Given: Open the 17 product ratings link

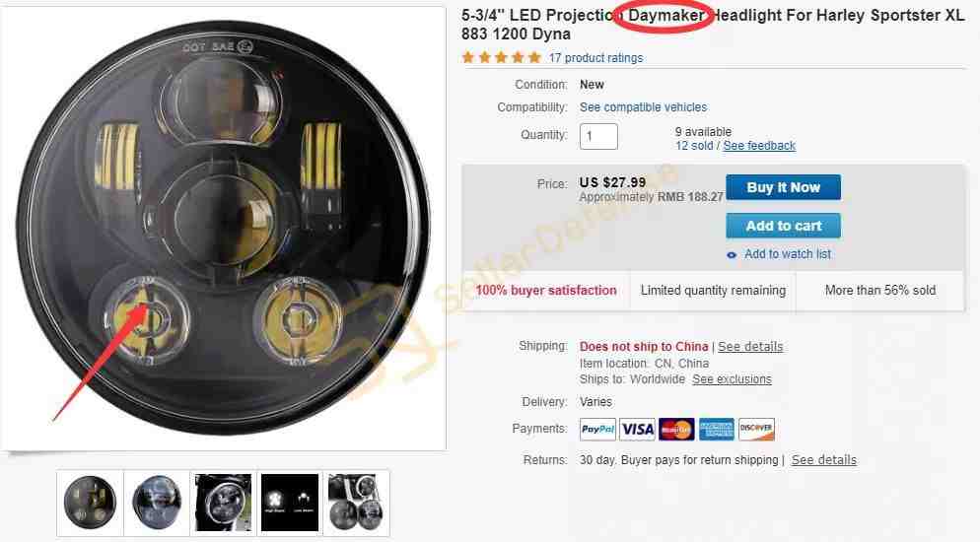Looking at the screenshot, I should pyautogui.click(x=595, y=58).
